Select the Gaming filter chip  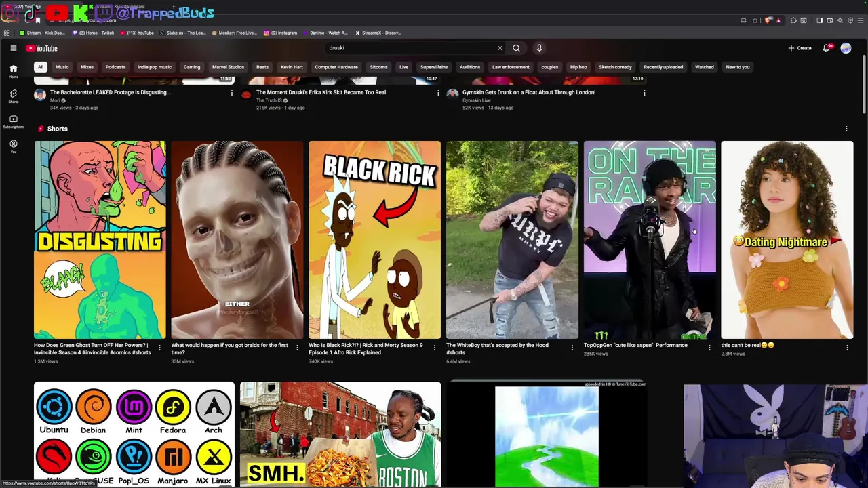[x=192, y=67]
